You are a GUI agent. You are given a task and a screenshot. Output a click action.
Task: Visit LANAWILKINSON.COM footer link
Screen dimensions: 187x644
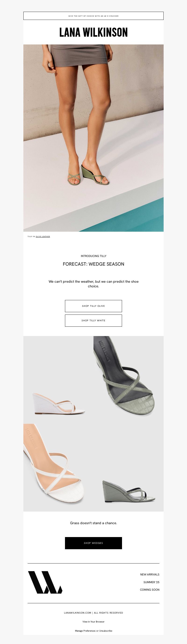pos(78,613)
